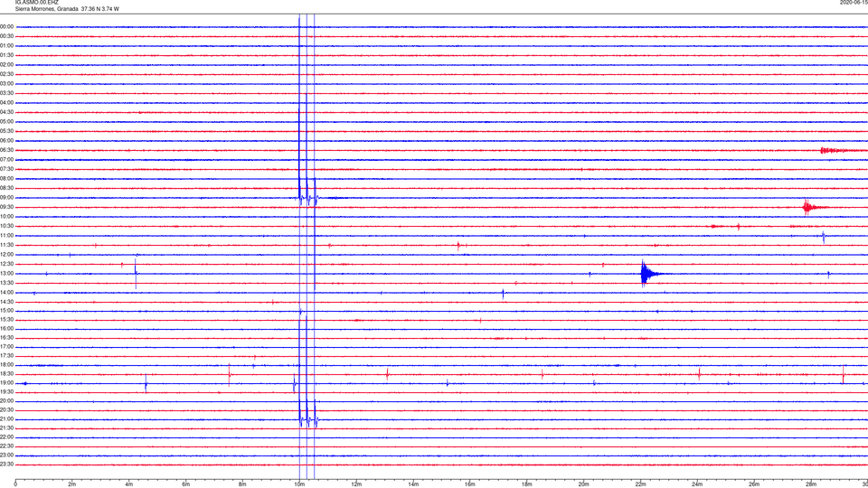This screenshot has height=488, width=868.
Task: Select the 04:00 trace time label
Action: tap(6, 102)
